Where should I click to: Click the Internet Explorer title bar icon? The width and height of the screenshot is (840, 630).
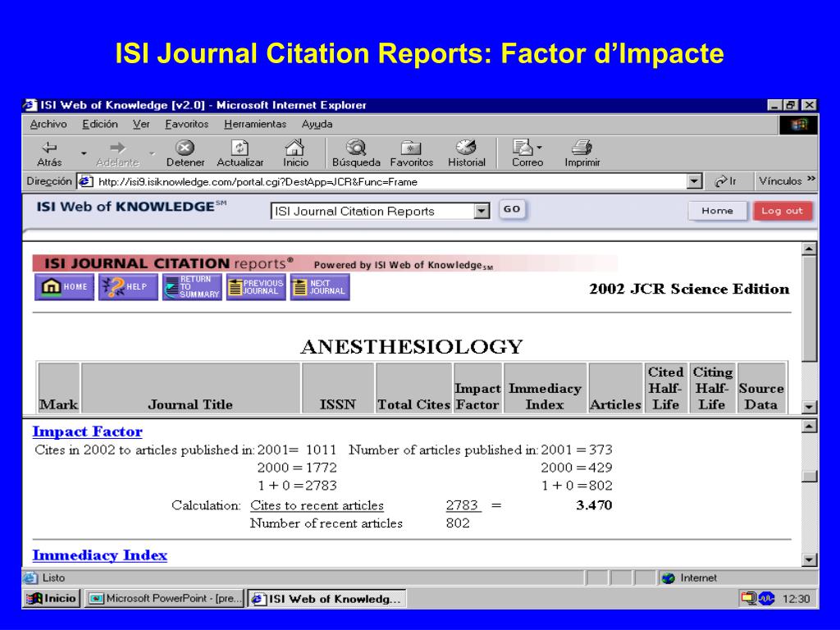coord(31,105)
